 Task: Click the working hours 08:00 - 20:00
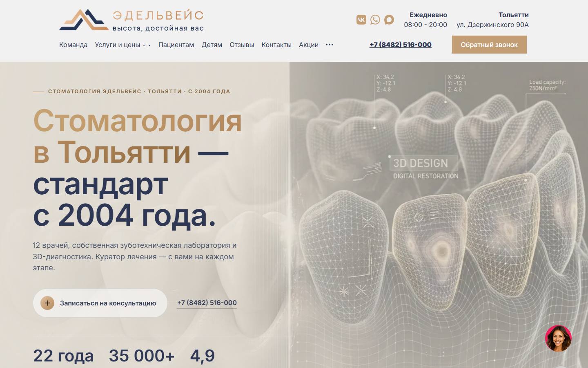(x=425, y=25)
